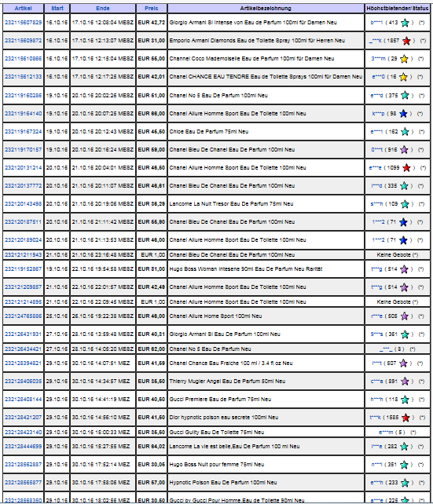The height and width of the screenshot is (504, 433).
Task: Click the yellow star beside bidder e***0
Action: [x=403, y=77]
